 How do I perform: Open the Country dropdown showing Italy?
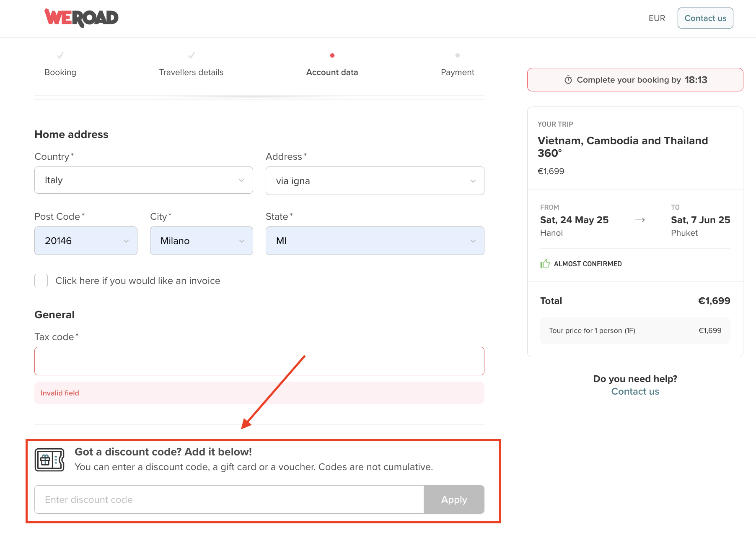[x=143, y=180]
